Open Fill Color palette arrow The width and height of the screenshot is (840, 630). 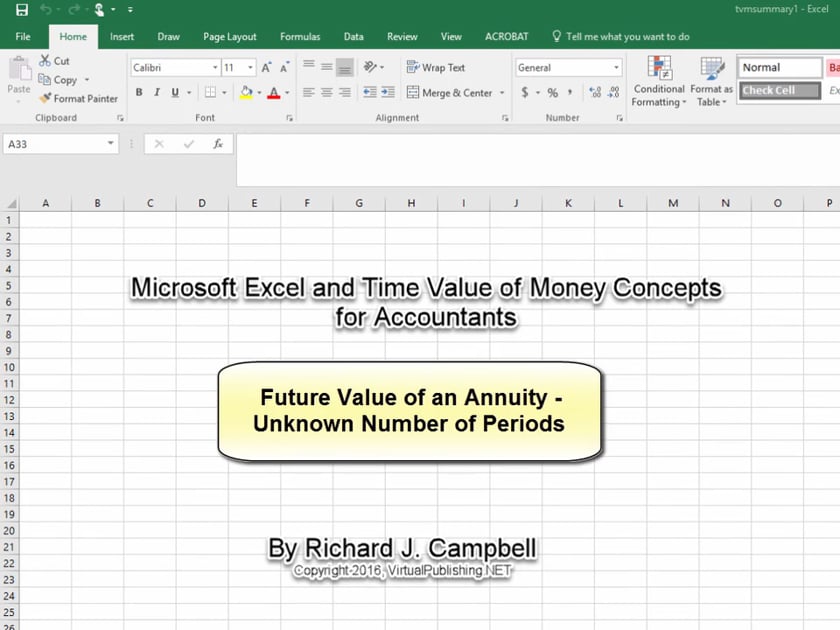(260, 93)
